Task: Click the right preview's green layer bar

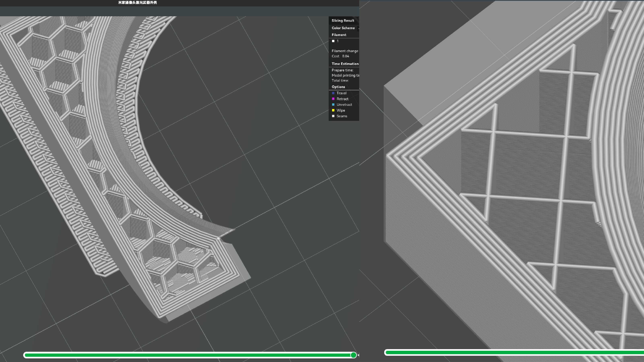Action: pos(513,352)
